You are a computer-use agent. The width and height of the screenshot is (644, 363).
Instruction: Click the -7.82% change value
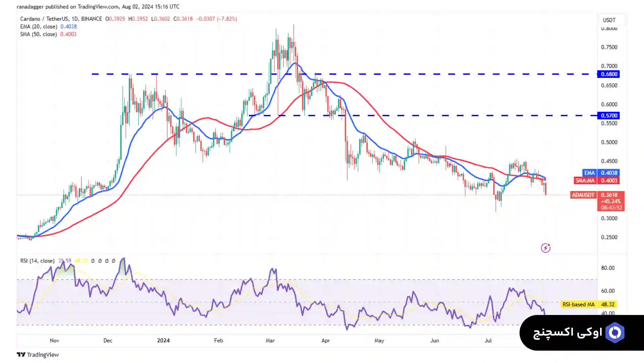tap(227, 19)
